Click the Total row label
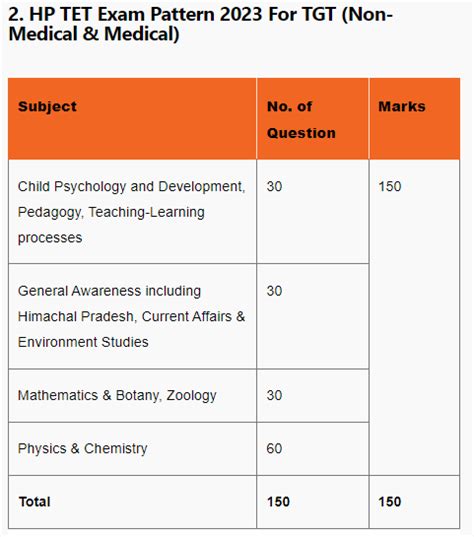The height and width of the screenshot is (537, 474). [35, 502]
